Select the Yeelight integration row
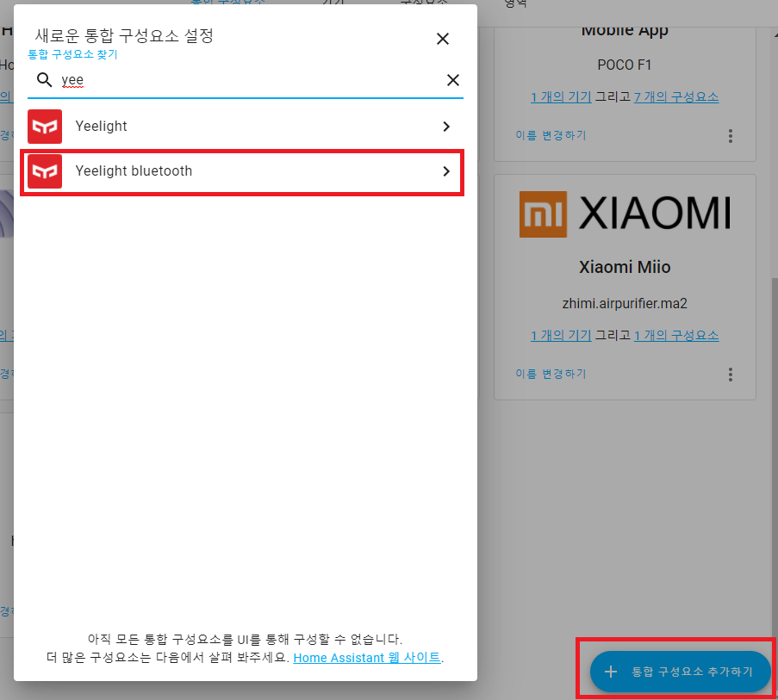 pos(245,127)
